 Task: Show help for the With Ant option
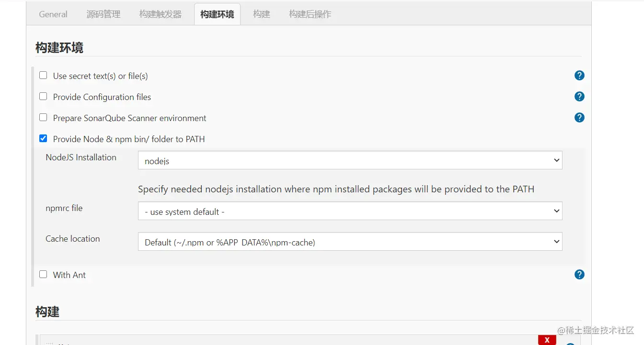(x=579, y=275)
